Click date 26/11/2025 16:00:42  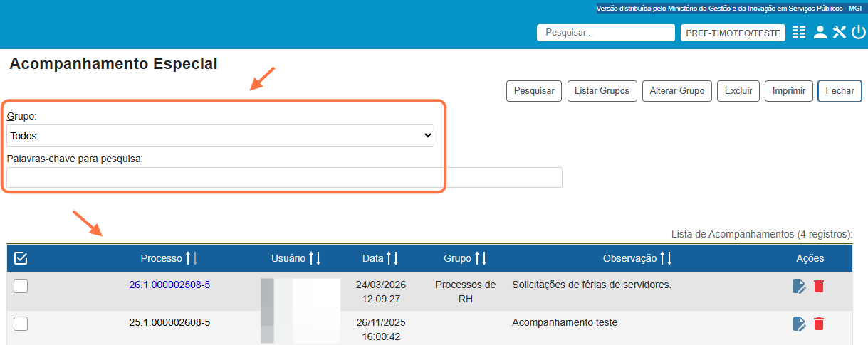(381, 329)
